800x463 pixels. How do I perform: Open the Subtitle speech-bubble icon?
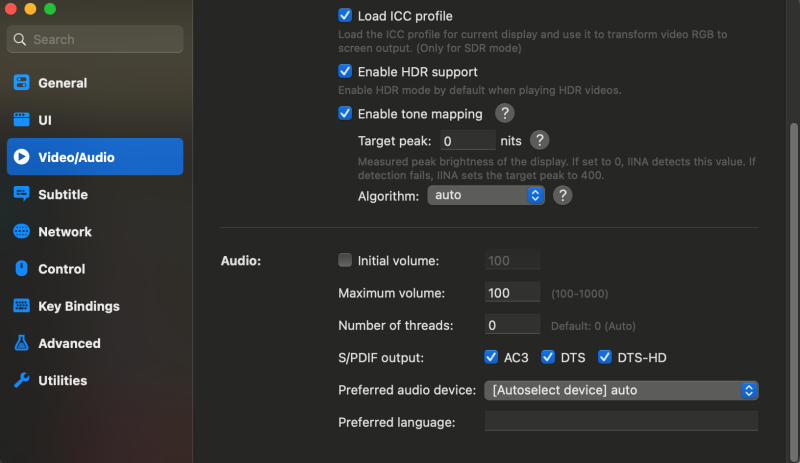click(21, 194)
